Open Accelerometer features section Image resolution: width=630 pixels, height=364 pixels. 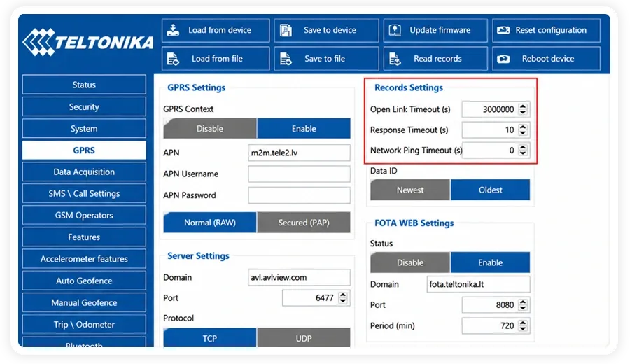click(x=84, y=259)
